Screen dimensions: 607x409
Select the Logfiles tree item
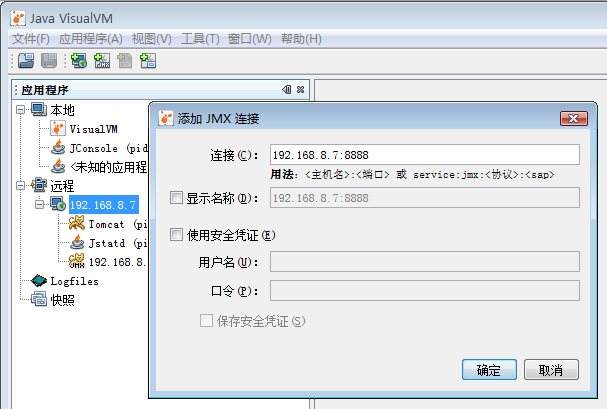74,281
